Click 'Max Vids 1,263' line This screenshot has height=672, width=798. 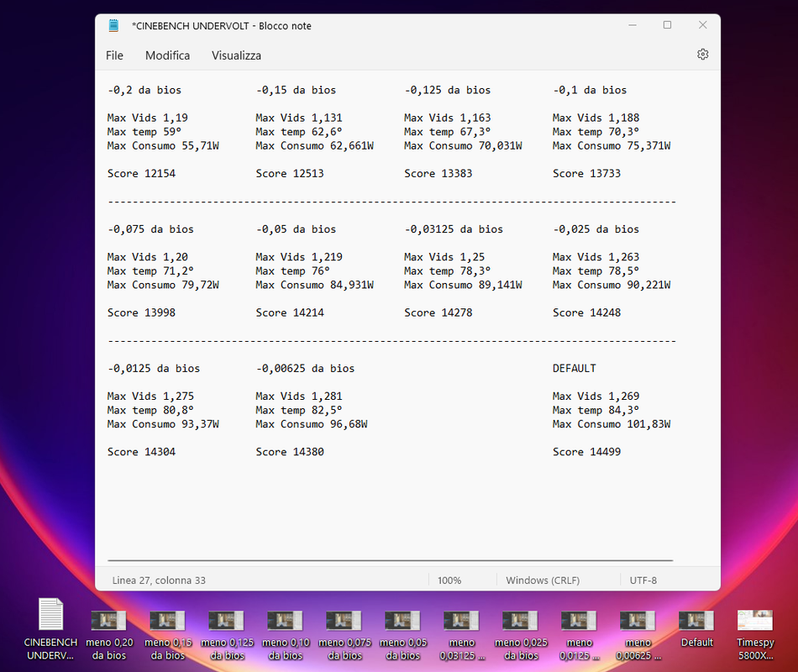pos(596,257)
